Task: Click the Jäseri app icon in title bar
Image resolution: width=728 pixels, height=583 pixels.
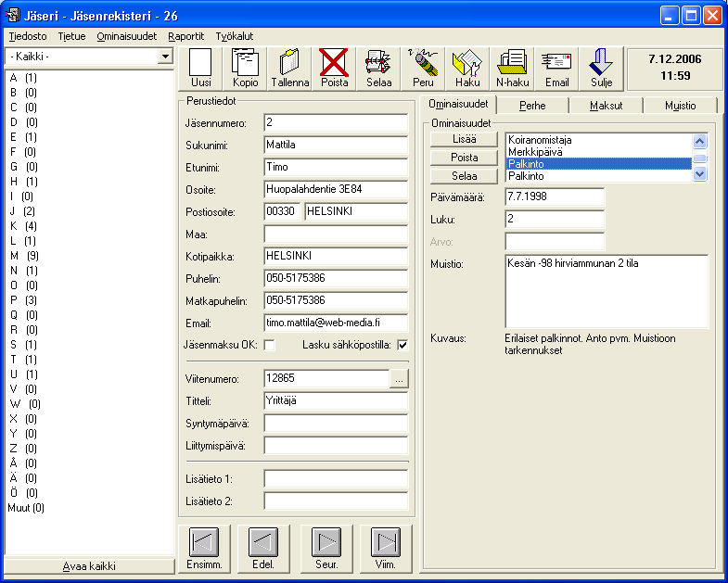Action: [x=13, y=16]
